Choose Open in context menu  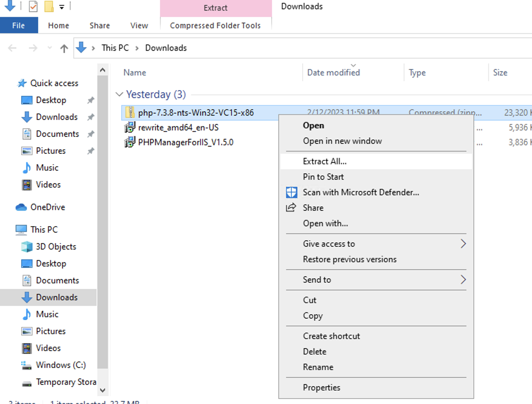(376, 126)
